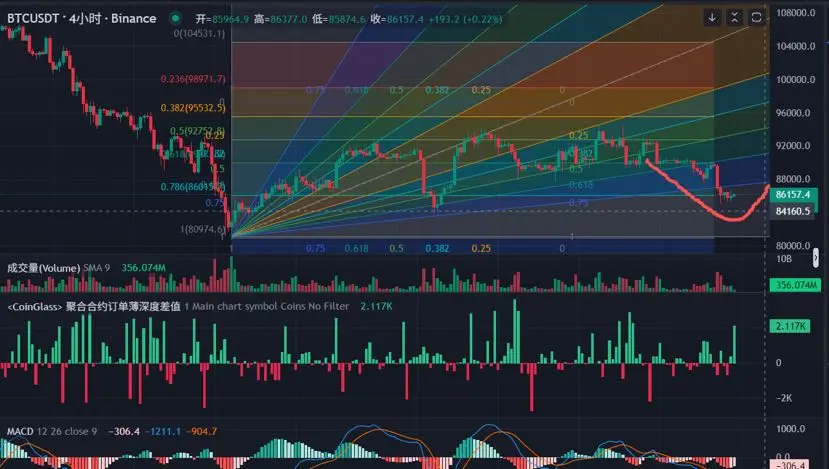Image resolution: width=829 pixels, height=469 pixels.
Task: Click the move pane down arrow icon
Action: click(712, 17)
